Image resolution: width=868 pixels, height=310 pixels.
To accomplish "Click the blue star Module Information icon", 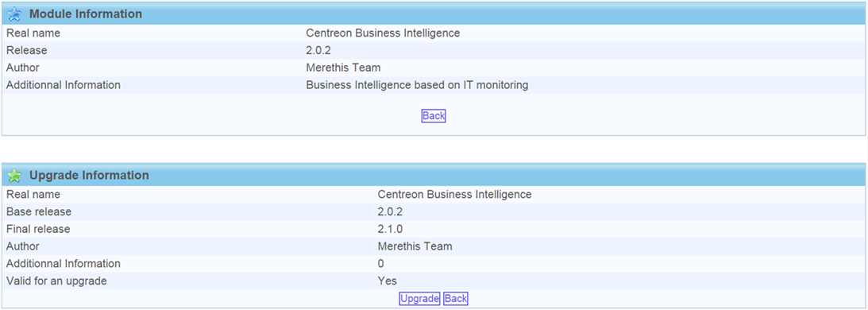I will click(14, 14).
